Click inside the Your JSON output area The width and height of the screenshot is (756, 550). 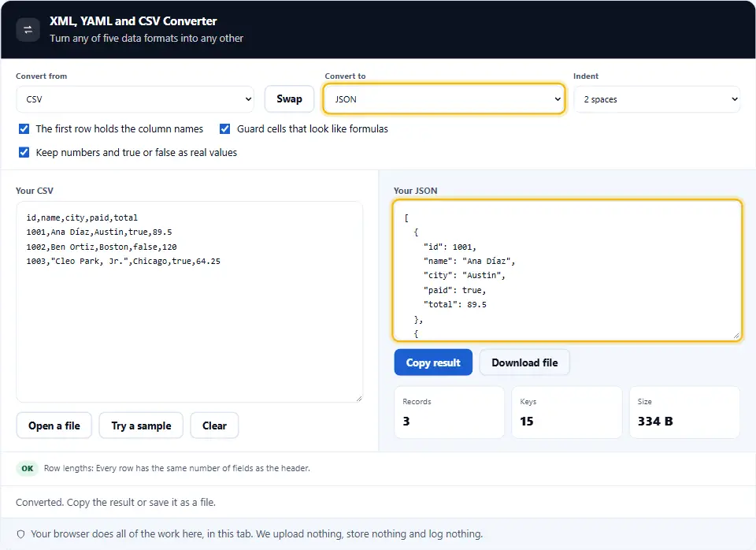coord(568,270)
